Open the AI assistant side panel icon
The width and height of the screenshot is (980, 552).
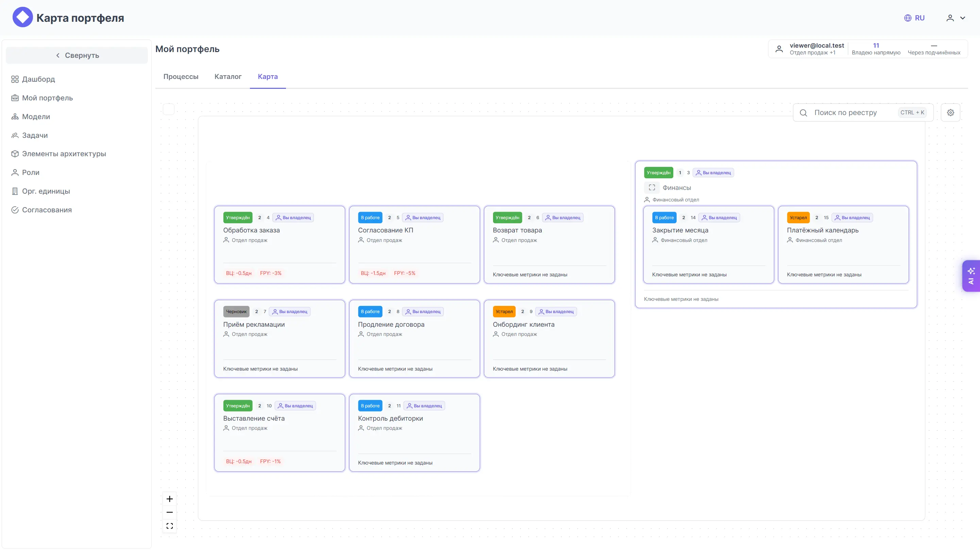pyautogui.click(x=971, y=276)
